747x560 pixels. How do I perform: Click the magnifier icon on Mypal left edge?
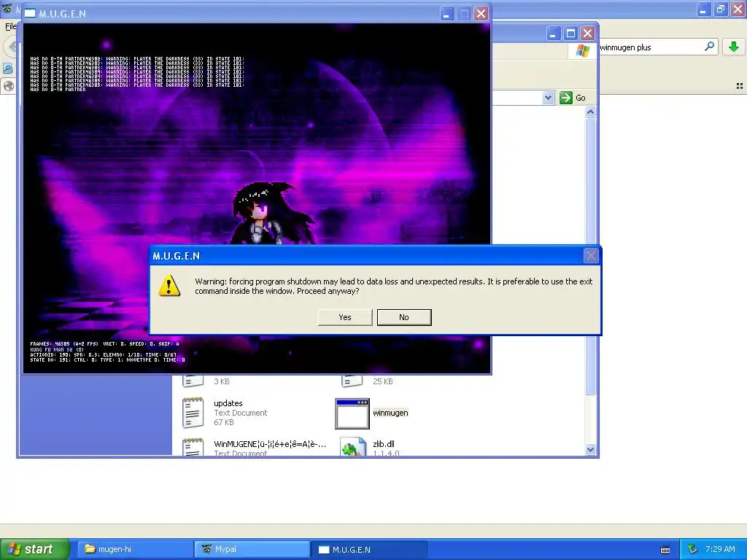pyautogui.click(x=8, y=69)
